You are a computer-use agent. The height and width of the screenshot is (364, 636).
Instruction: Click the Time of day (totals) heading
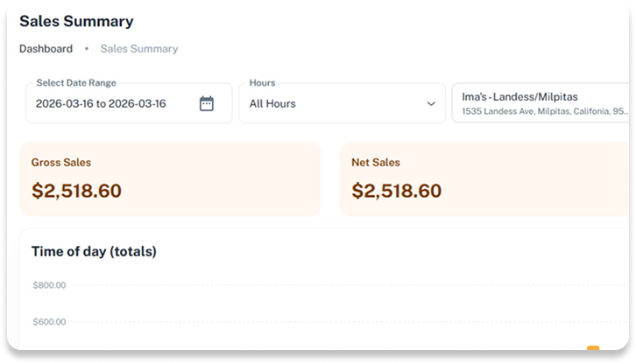click(94, 251)
